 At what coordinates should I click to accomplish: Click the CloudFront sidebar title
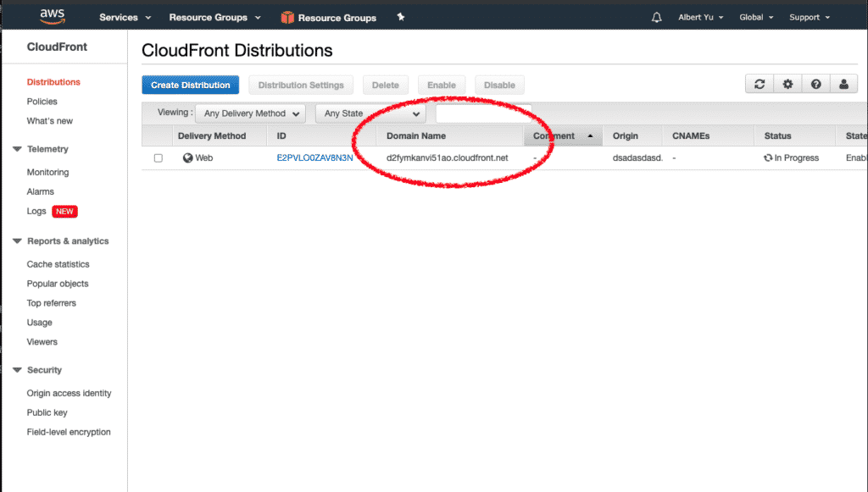point(57,47)
